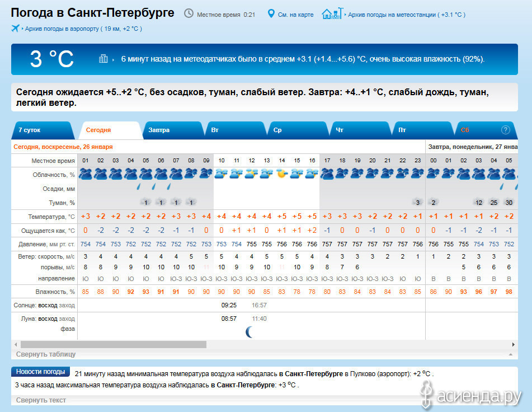Click the fog icon for tomorrow 00:00
The width and height of the screenshot is (532, 412).
coord(434,202)
